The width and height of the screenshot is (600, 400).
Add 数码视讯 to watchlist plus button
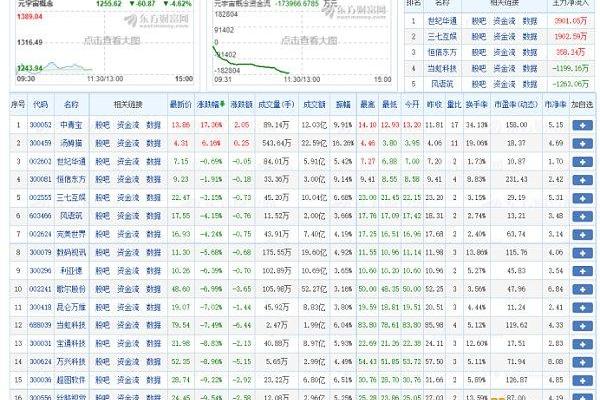583,253
